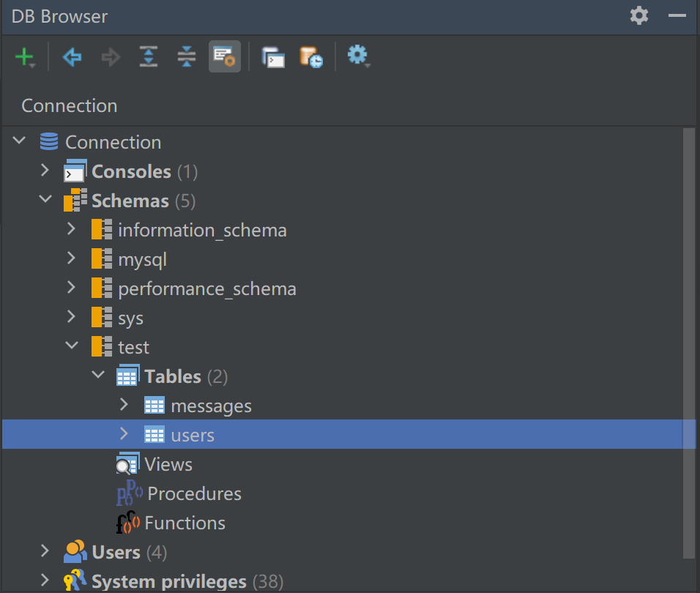Click the forward navigation arrow
Screen dimensions: 700x593
pos(110,56)
